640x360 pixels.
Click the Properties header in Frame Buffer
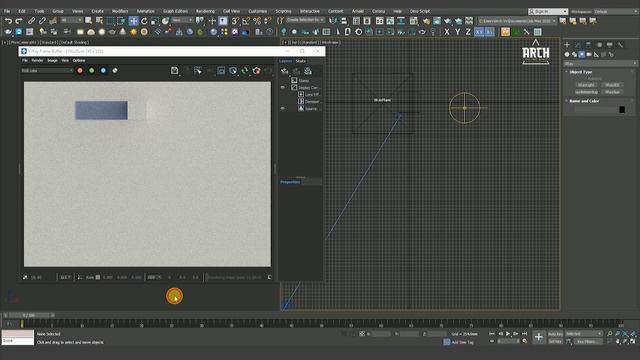(290, 182)
